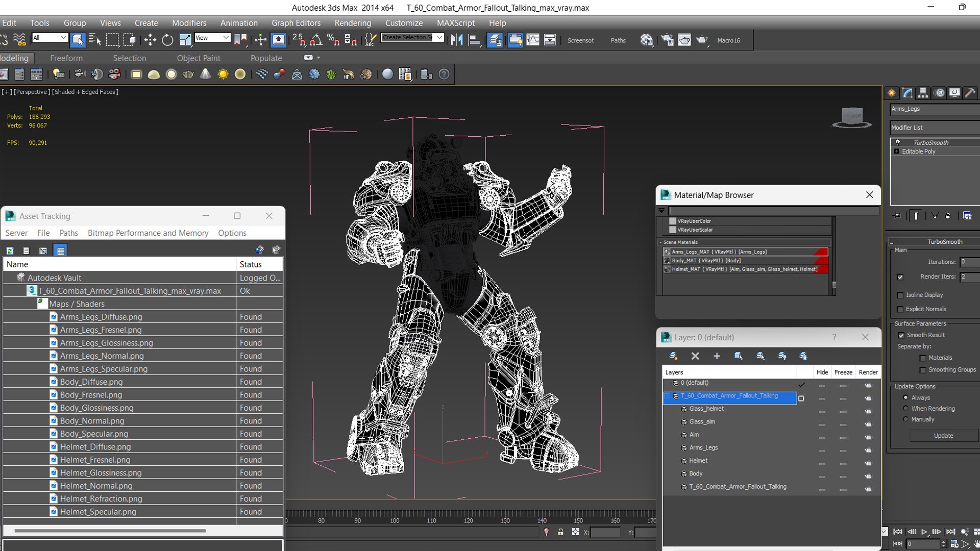Screen dimensions: 980x551
Task: Activate the Select and Rotate tool
Action: [x=167, y=40]
